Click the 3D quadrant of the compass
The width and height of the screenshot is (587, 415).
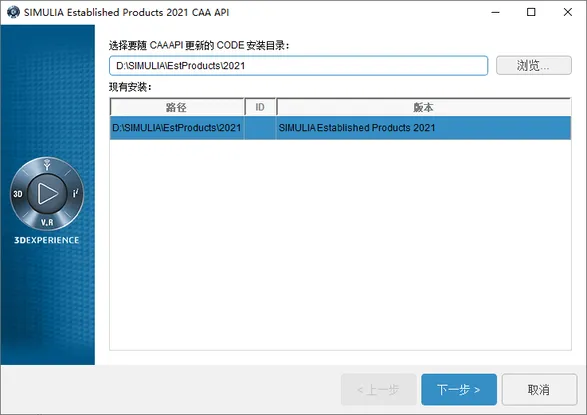[18, 194]
